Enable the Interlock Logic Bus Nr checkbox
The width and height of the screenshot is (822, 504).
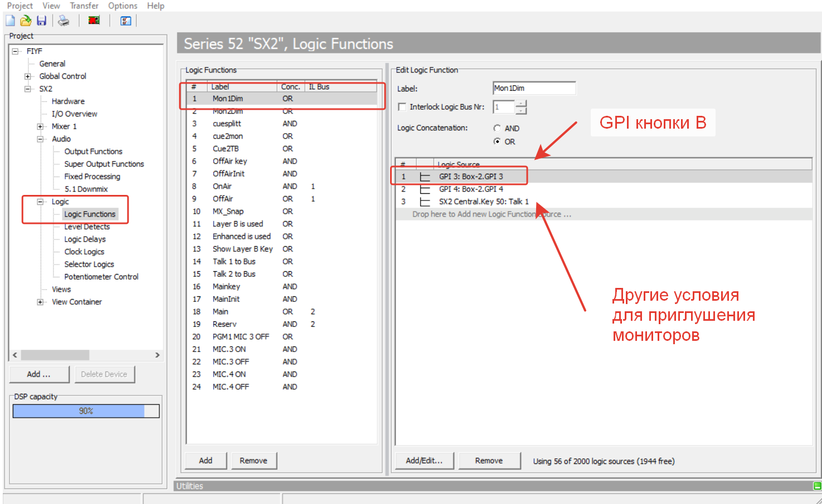pyautogui.click(x=402, y=107)
